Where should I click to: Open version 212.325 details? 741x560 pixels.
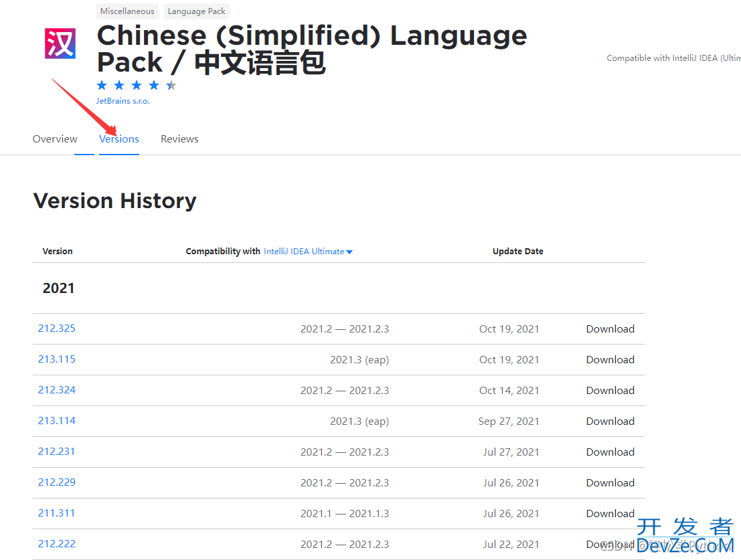click(x=57, y=328)
